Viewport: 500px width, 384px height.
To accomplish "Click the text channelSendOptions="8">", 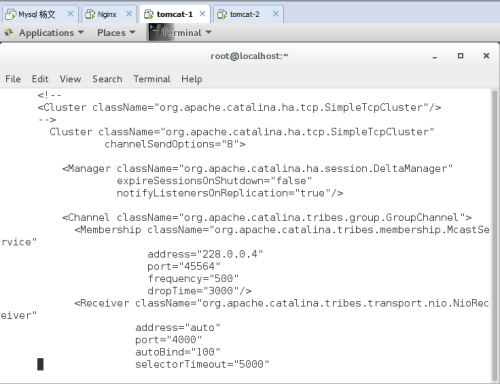I will click(175, 144).
